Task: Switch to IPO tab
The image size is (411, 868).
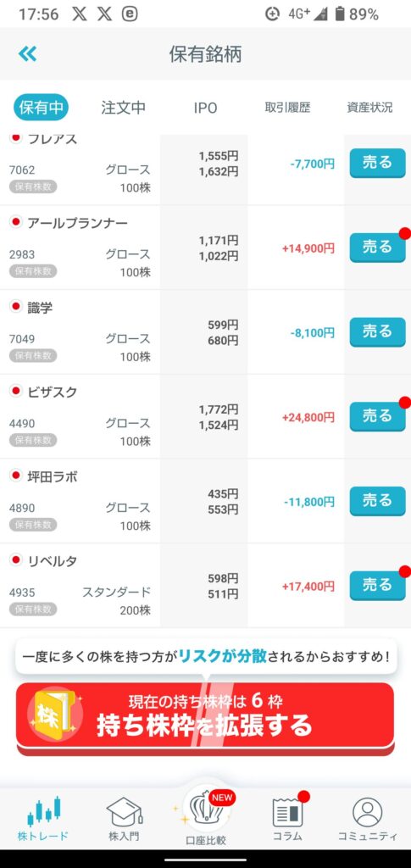Action: 205,108
